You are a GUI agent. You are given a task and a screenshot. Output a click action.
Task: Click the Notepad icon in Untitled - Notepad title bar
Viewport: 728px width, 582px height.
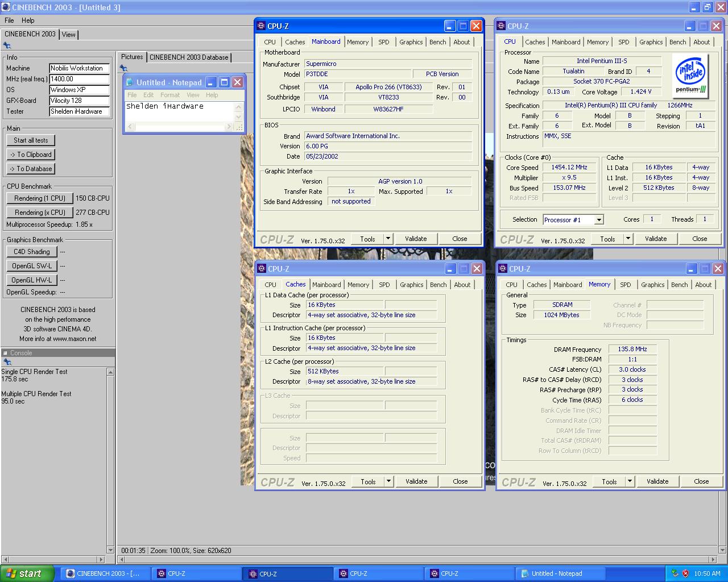[x=130, y=82]
